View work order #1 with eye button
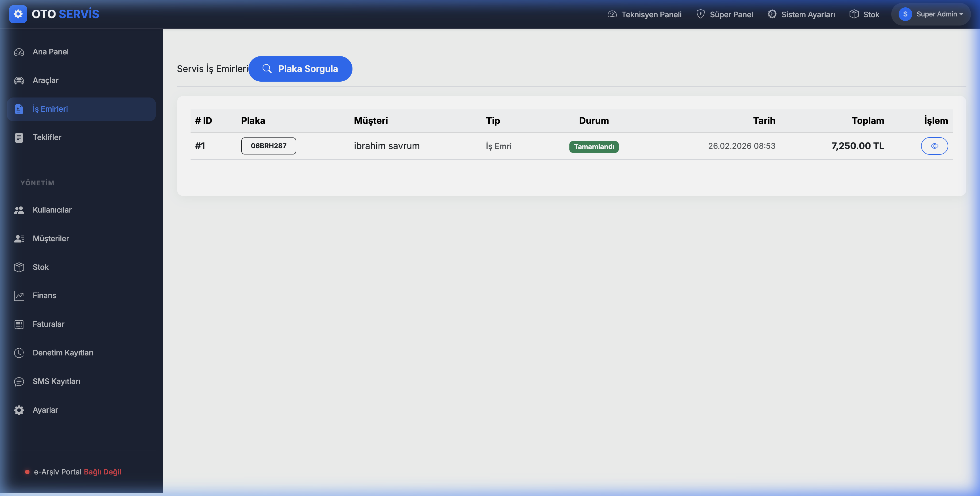The height and width of the screenshot is (496, 980). point(934,146)
